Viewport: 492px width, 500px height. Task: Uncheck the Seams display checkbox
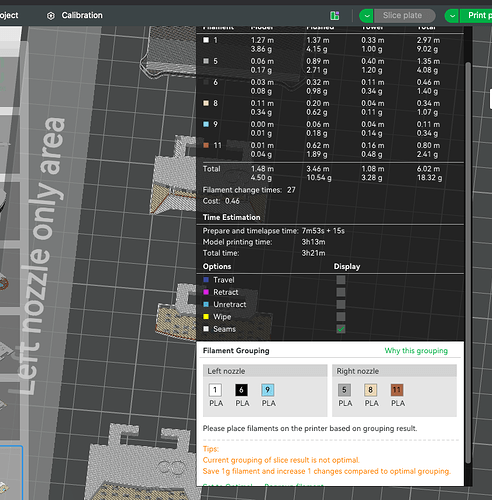click(341, 329)
